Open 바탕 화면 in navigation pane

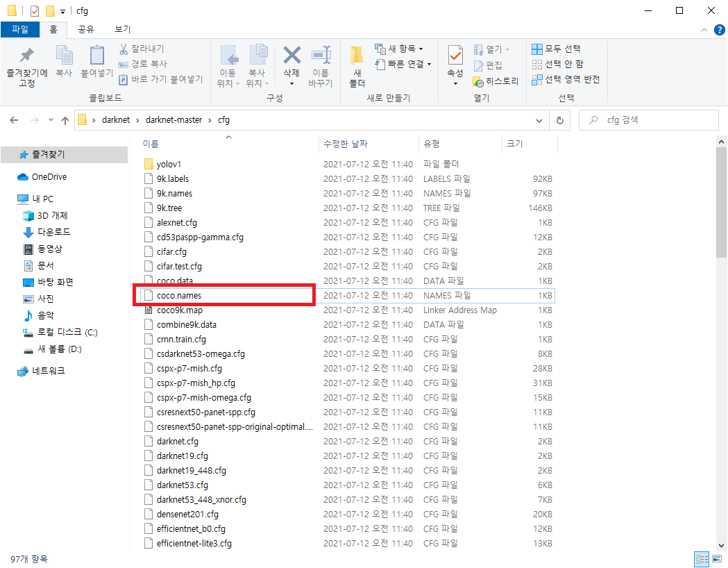49,283
